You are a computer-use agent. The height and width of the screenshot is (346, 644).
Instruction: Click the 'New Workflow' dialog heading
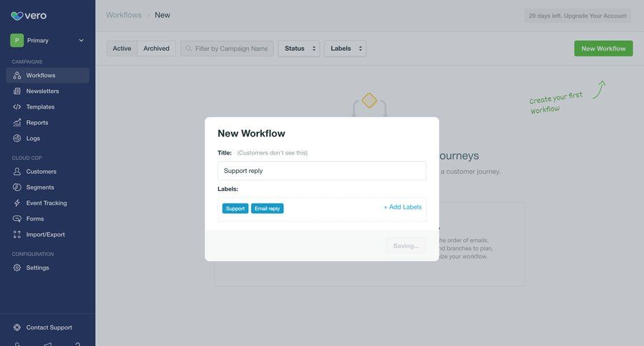pos(251,134)
